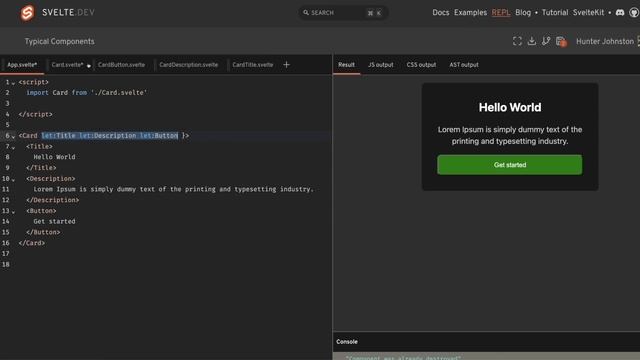This screenshot has height=360, width=640.
Task: Fold the Button element at line 13
Action: pyautogui.click(x=13, y=211)
